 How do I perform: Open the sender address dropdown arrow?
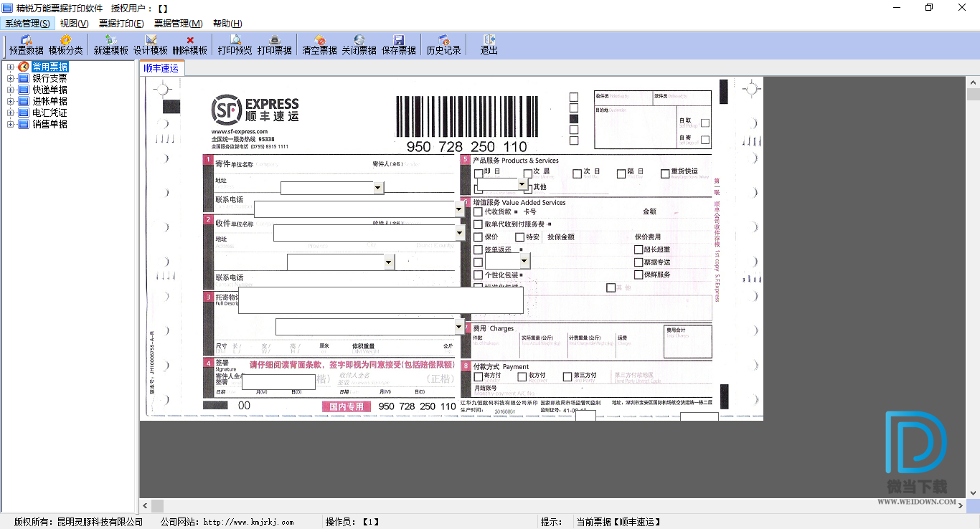[378, 188]
